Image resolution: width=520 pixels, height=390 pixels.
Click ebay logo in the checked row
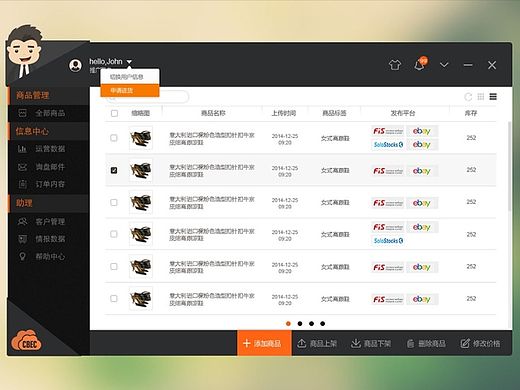coord(422,171)
